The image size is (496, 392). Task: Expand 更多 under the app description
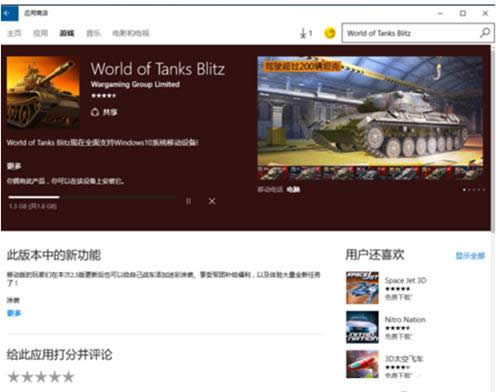click(x=14, y=166)
